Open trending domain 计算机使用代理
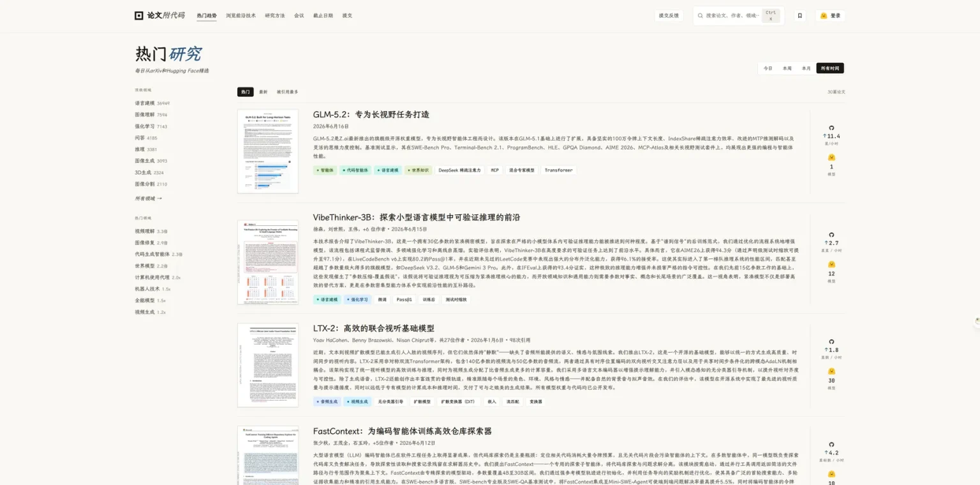 [x=158, y=278]
